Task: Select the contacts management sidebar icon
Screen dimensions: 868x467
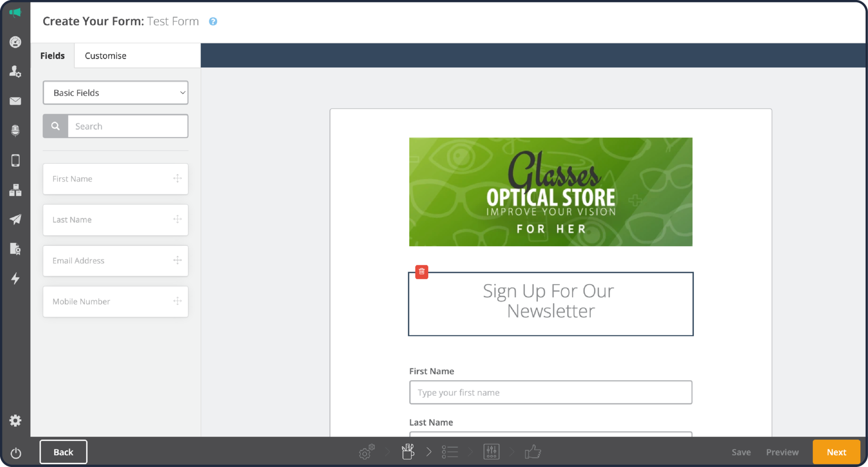Action: pos(15,71)
